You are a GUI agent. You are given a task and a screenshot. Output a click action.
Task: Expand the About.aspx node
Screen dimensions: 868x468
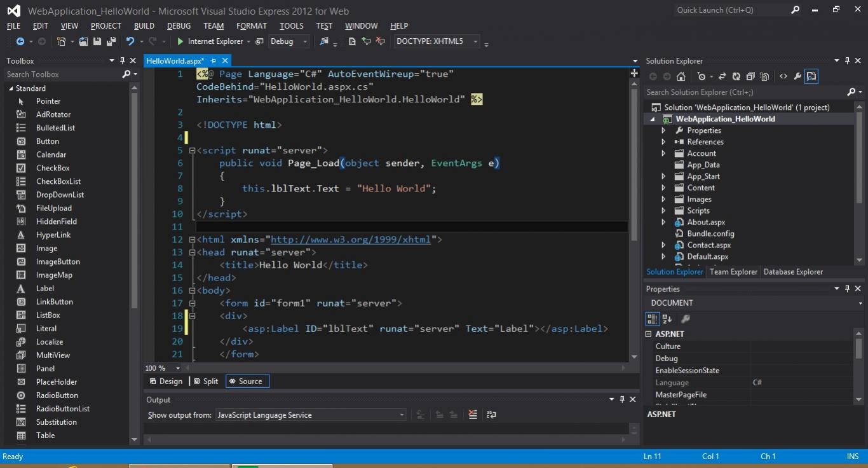[x=663, y=222]
